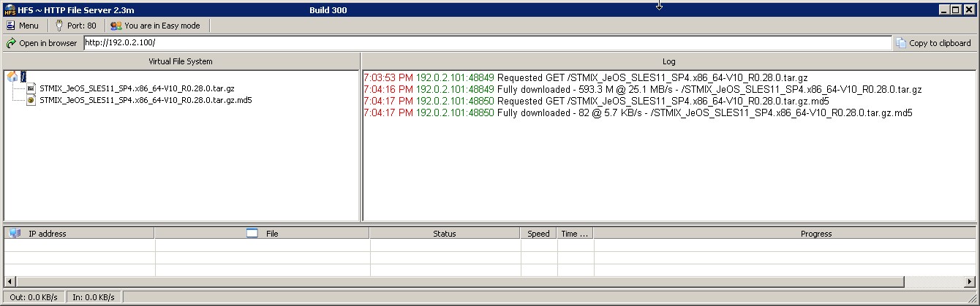The width and height of the screenshot is (980, 306).
Task: Click the HFS application icon in title bar
Action: click(10, 9)
